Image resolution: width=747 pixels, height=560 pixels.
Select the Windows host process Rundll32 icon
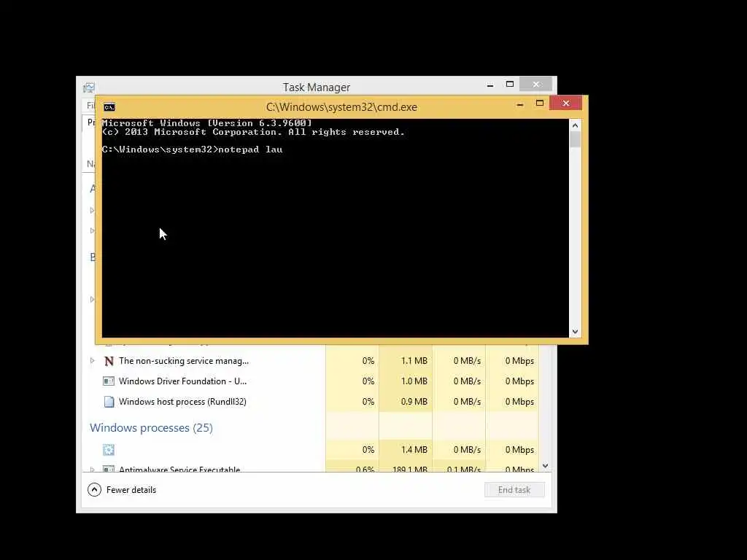(x=109, y=402)
